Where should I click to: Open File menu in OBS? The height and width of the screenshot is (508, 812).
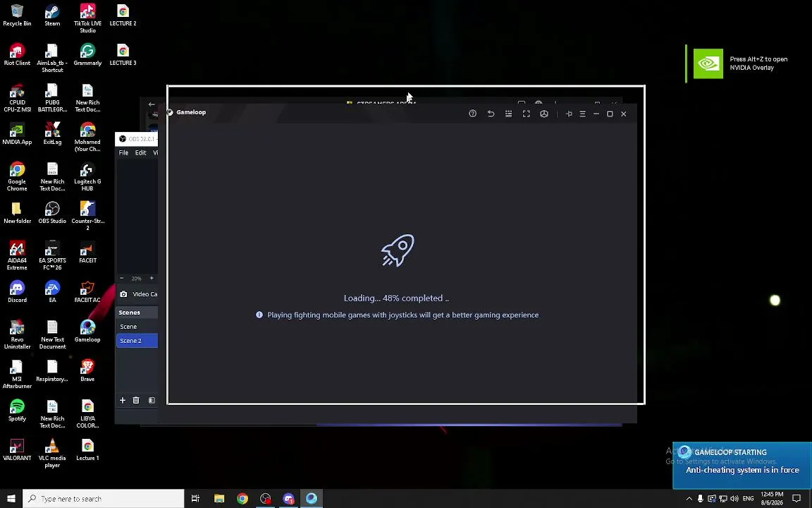point(123,152)
